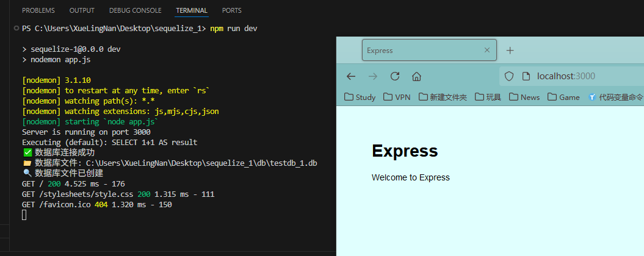This screenshot has width=644, height=256.
Task: Click the Welcome to Express text
Action: 411,177
